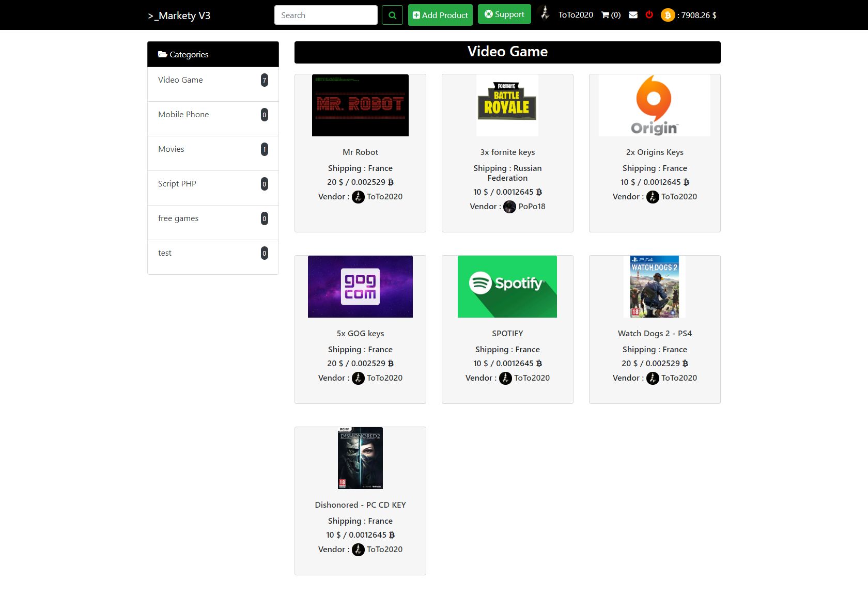Open the 5x GOG keys product title
This screenshot has height=596, width=868.
[360, 334]
